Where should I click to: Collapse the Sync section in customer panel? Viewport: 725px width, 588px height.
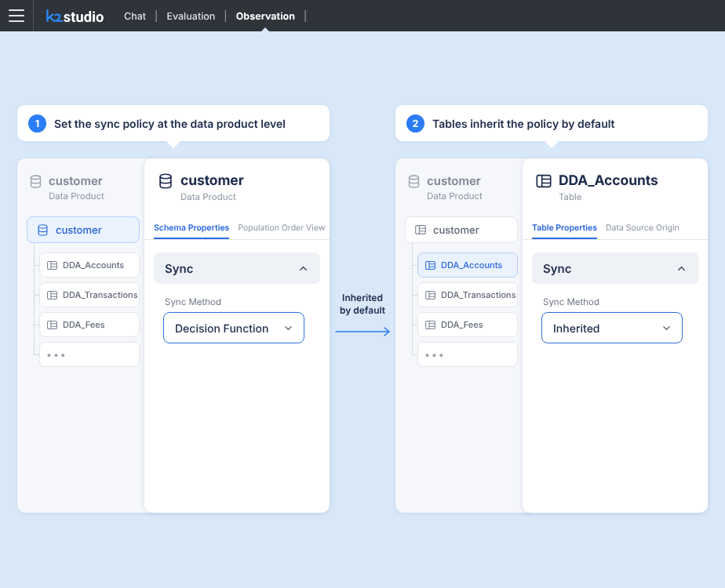point(237,268)
